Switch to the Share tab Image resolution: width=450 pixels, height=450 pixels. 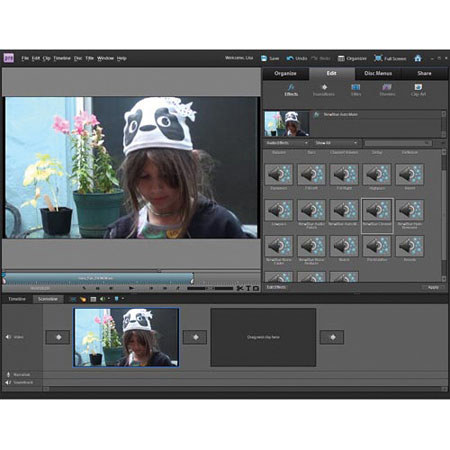point(424,73)
